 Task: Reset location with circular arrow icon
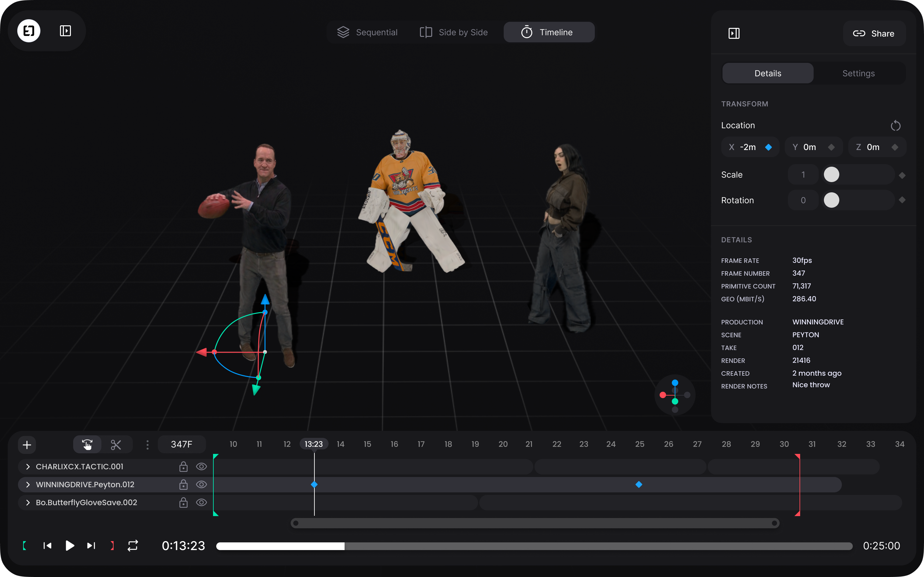[895, 126]
